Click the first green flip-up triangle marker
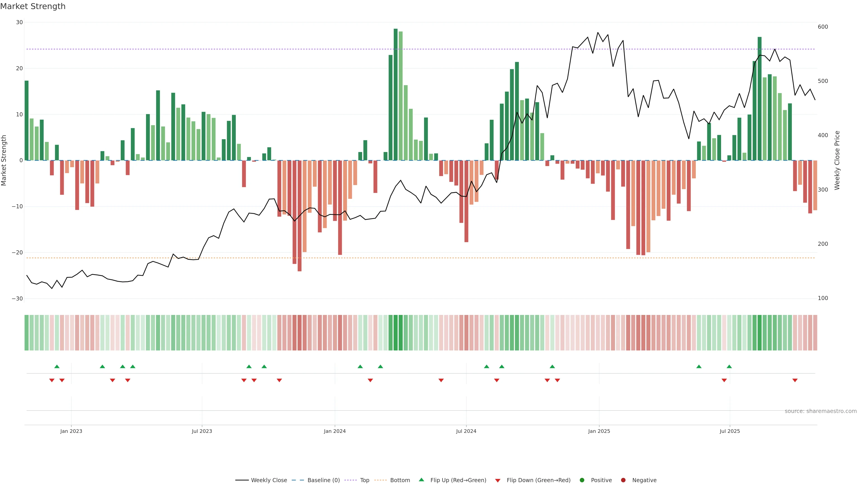Screen dimensions: 868x488 click(57, 366)
